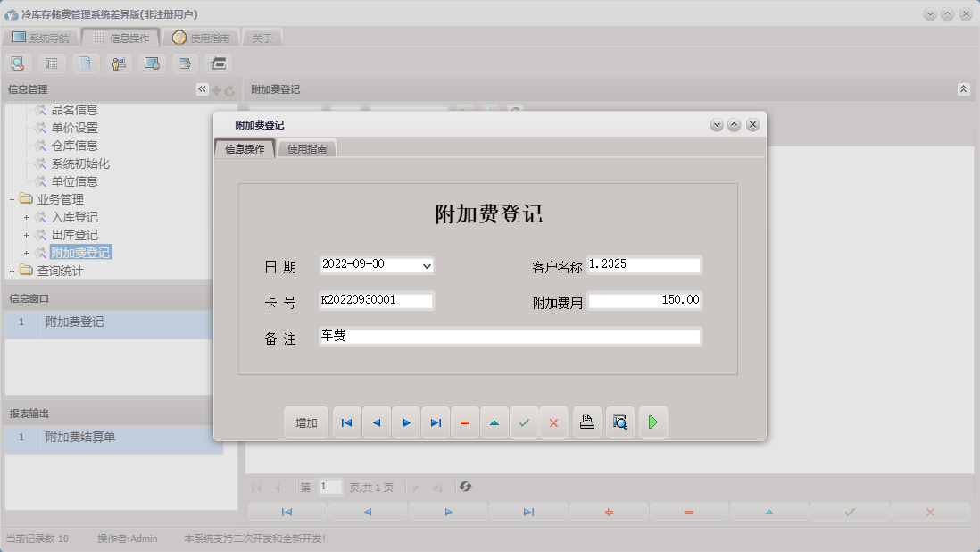
Task: Confirm the record with the green check icon
Action: [524, 422]
